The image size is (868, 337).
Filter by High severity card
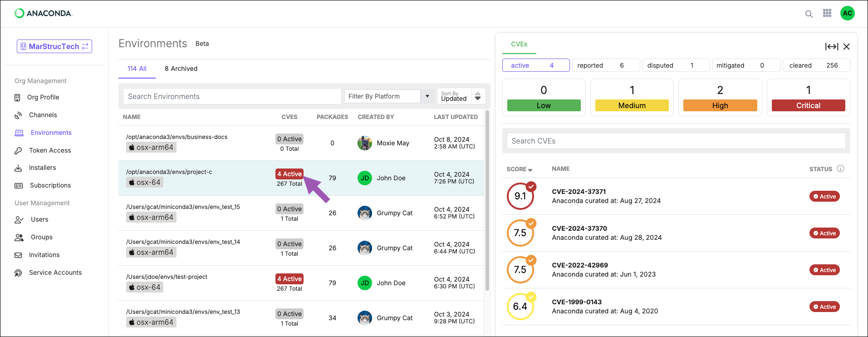pyautogui.click(x=720, y=97)
